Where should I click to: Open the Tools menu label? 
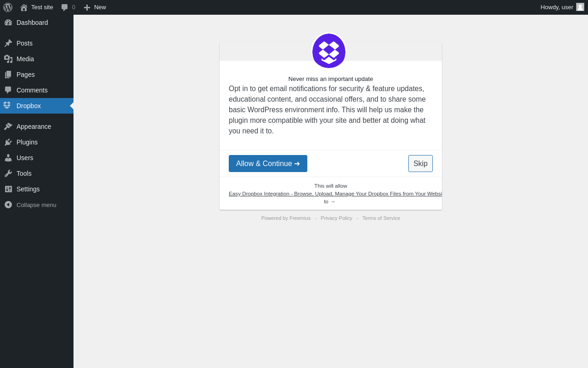pyautogui.click(x=24, y=173)
